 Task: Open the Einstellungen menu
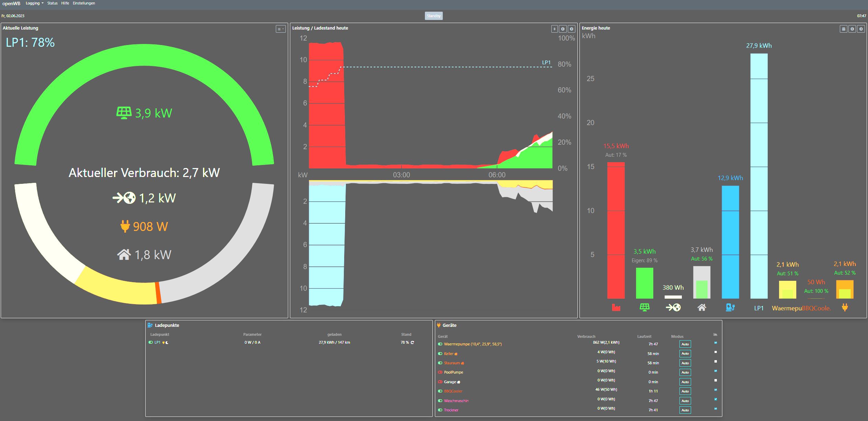click(84, 3)
